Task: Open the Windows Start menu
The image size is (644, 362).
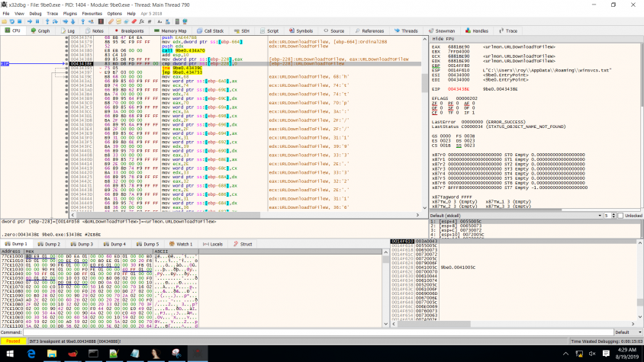Action: [x=10, y=354]
